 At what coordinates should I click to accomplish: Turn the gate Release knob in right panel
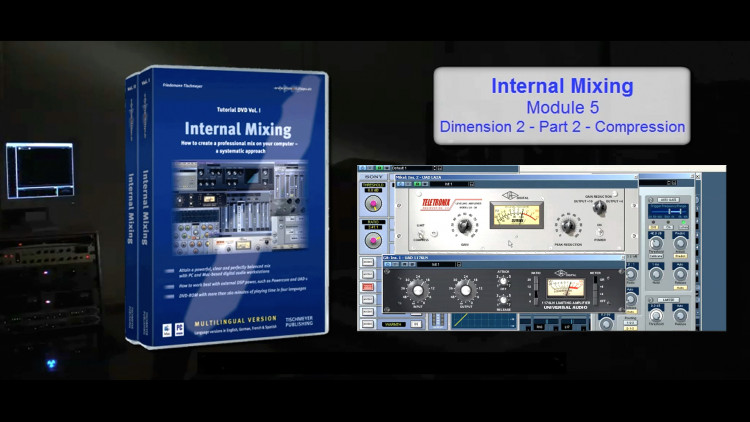coord(680,274)
